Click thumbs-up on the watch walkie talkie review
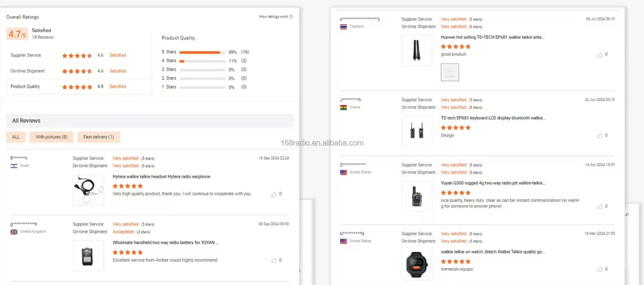The height and width of the screenshot is (285, 644). click(x=600, y=269)
